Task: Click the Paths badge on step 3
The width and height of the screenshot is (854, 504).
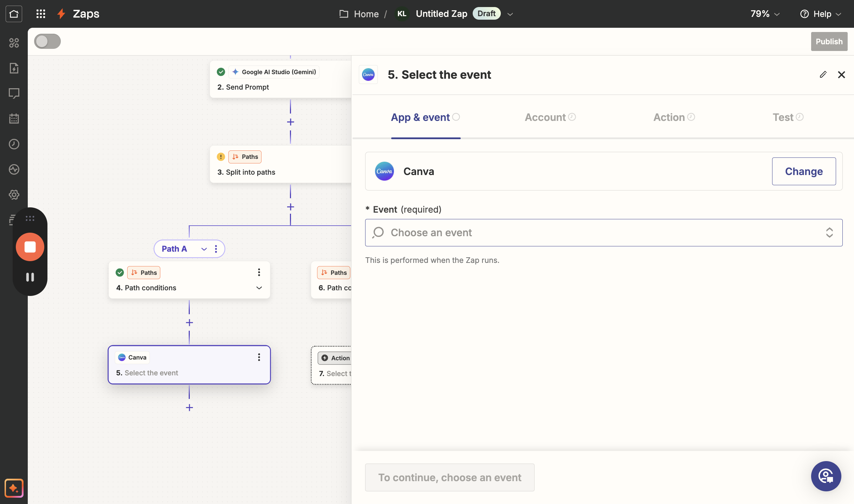Action: [245, 157]
